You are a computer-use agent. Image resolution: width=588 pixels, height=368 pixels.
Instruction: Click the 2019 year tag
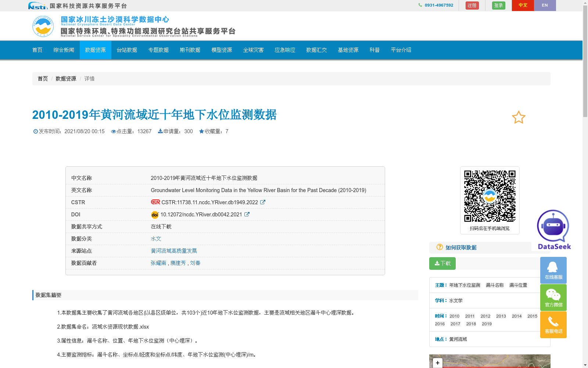point(487,324)
